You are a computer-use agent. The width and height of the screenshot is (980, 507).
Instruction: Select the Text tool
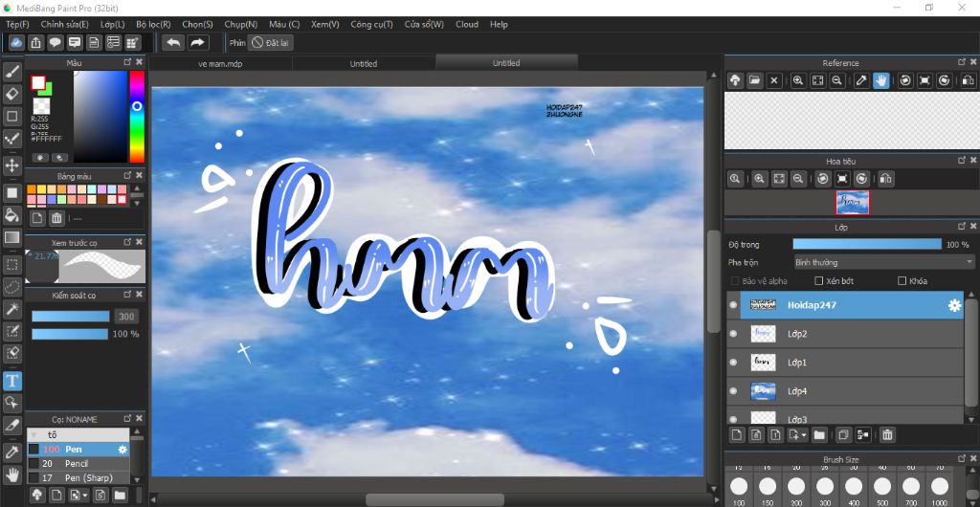tap(11, 380)
